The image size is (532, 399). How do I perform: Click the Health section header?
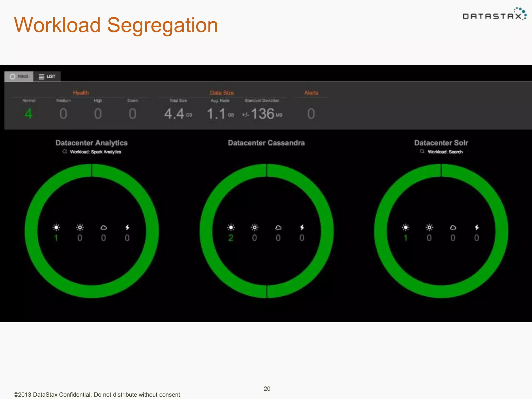[81, 93]
